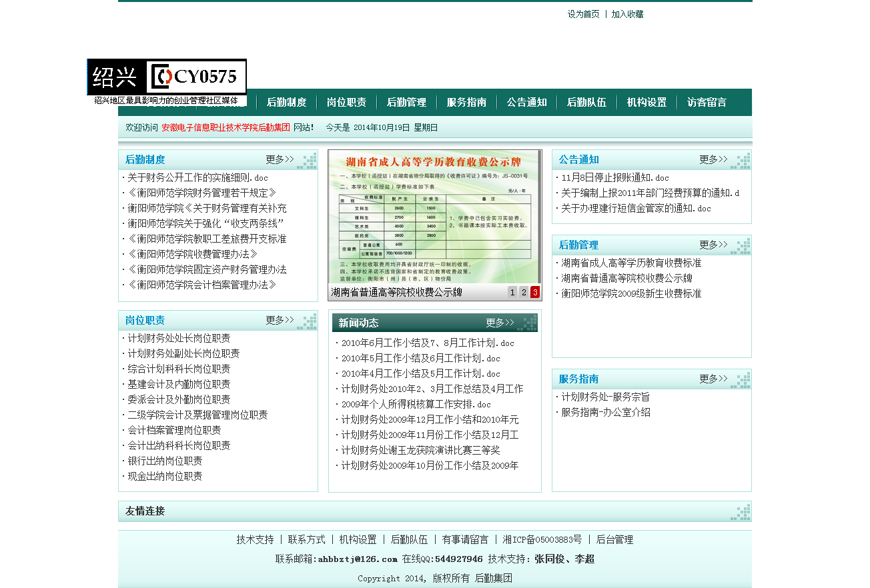Open 计划财务处-服务宗旨
Image resolution: width=870 pixels, height=588 pixels.
(x=605, y=397)
